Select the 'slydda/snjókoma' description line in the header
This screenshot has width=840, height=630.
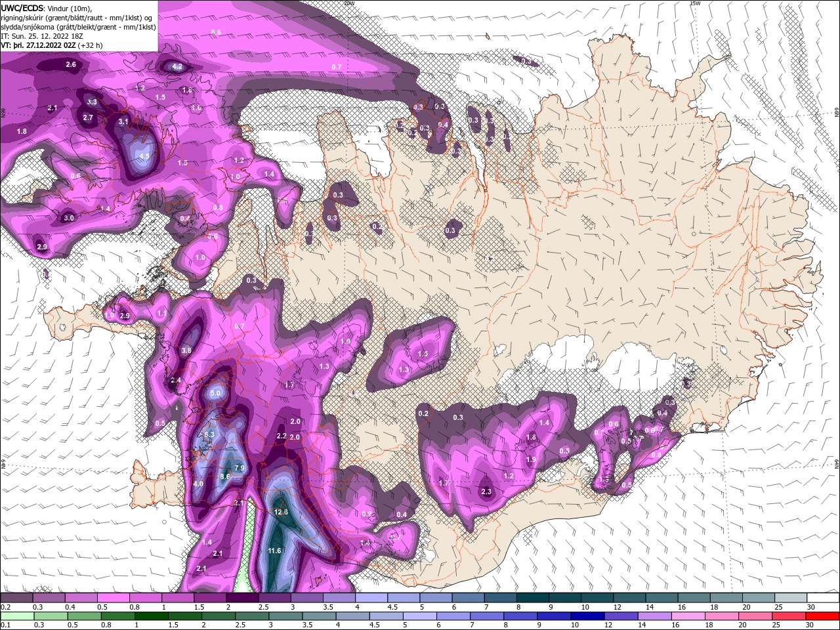[78, 27]
